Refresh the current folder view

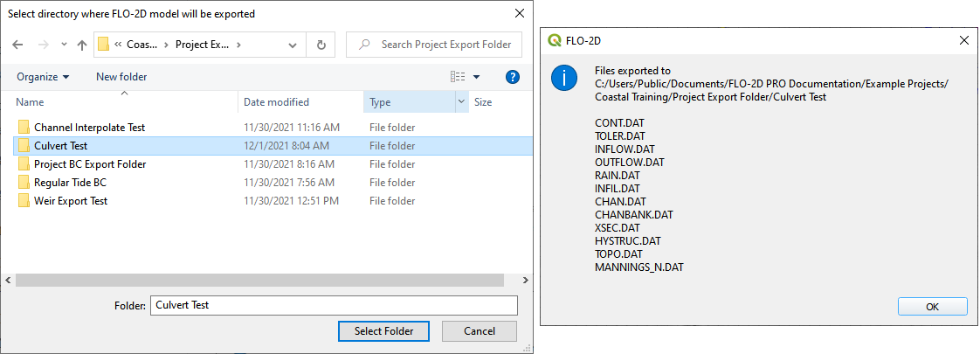[x=321, y=45]
